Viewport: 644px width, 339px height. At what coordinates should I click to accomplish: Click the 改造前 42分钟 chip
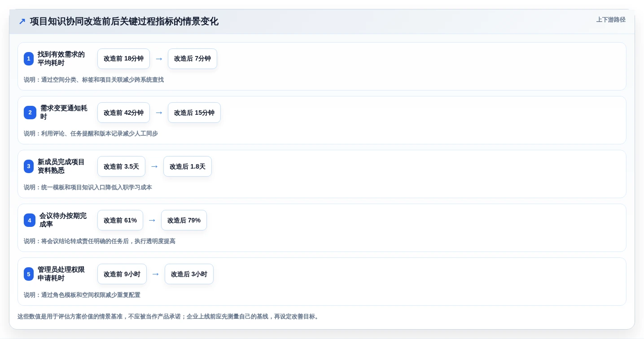[x=123, y=113]
